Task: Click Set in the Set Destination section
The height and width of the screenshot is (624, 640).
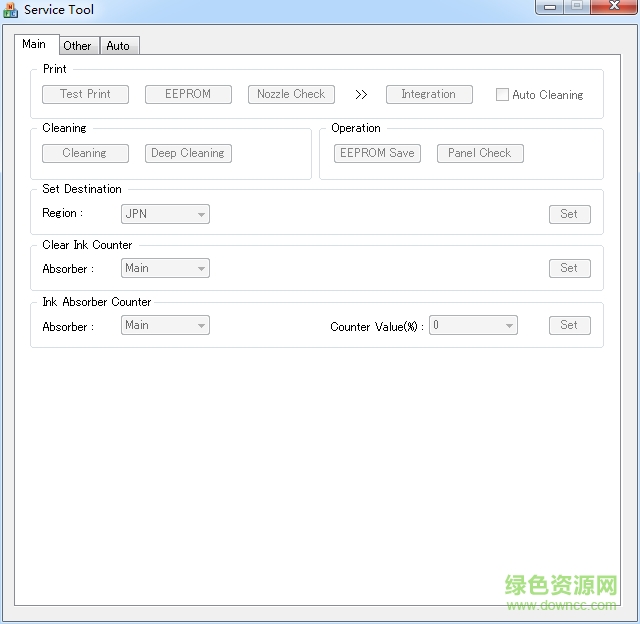Action: [569, 214]
